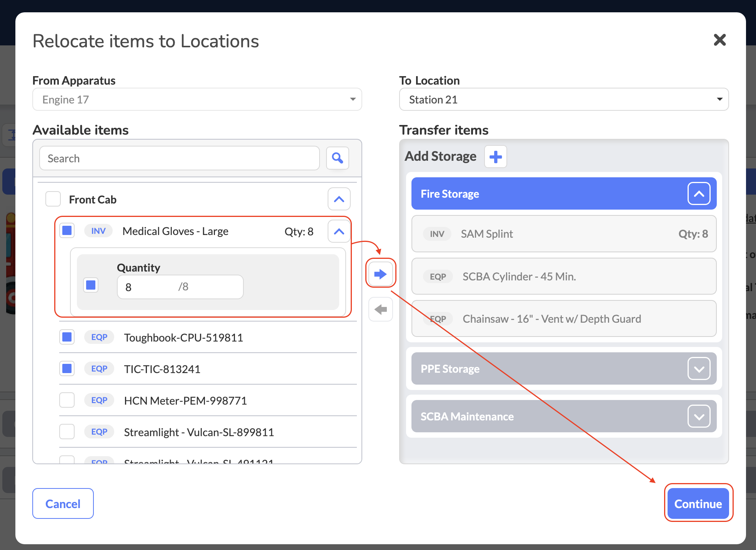Click EQP badge on Streamlight SL-899811 row
This screenshot has height=550, width=756.
pos(99,432)
